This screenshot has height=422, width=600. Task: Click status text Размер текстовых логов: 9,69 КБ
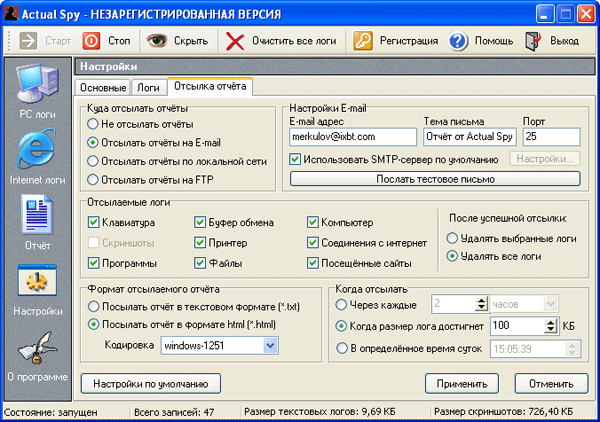coord(320,412)
